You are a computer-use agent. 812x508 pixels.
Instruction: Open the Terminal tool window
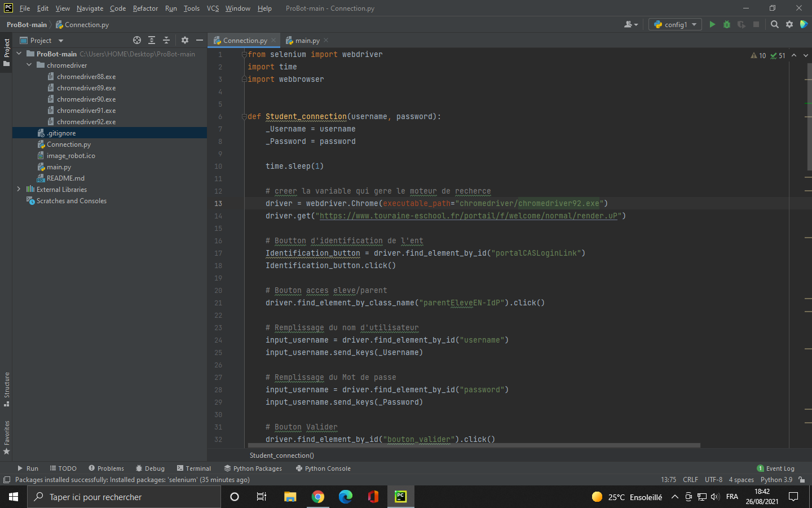pos(194,468)
